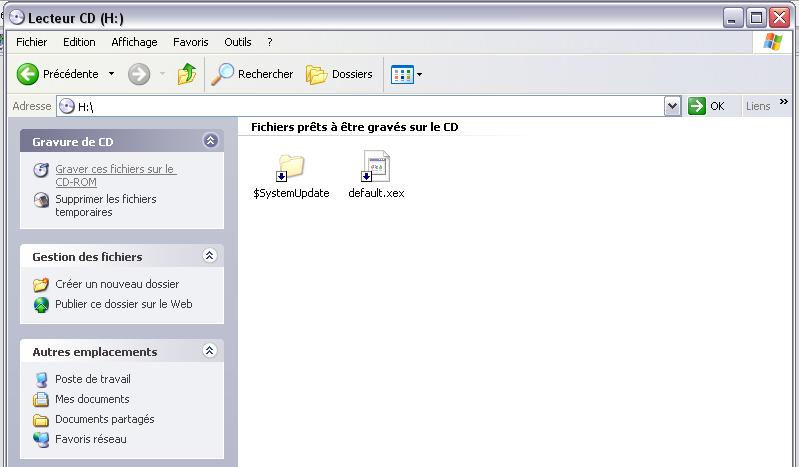
Task: Close the Lecteur CD window
Action: (780, 18)
